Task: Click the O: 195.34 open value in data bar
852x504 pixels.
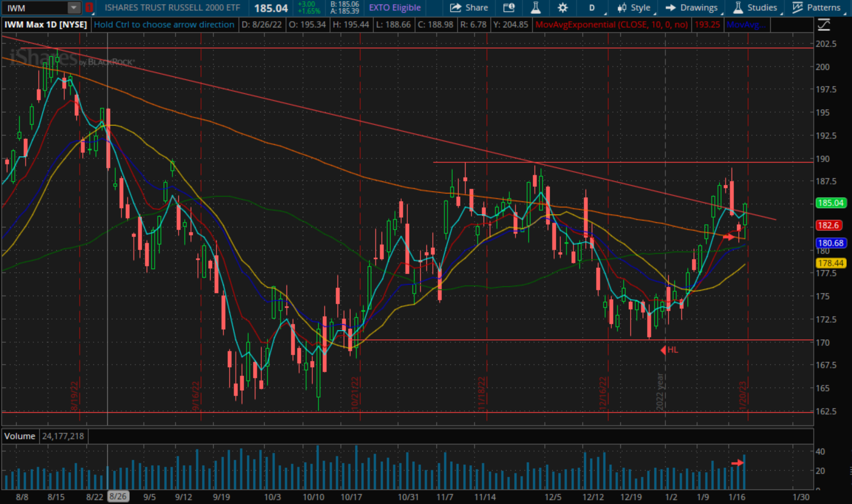Action: tap(307, 24)
